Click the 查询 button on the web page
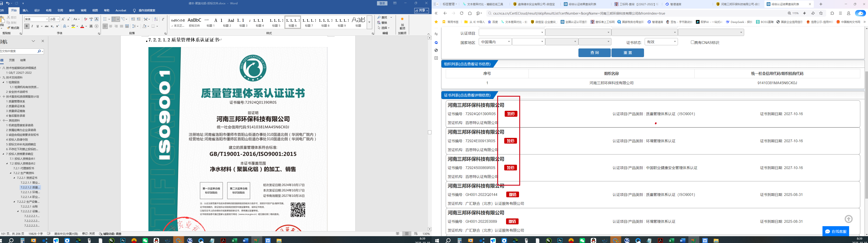The height and width of the screenshot is (243, 868). [594, 53]
